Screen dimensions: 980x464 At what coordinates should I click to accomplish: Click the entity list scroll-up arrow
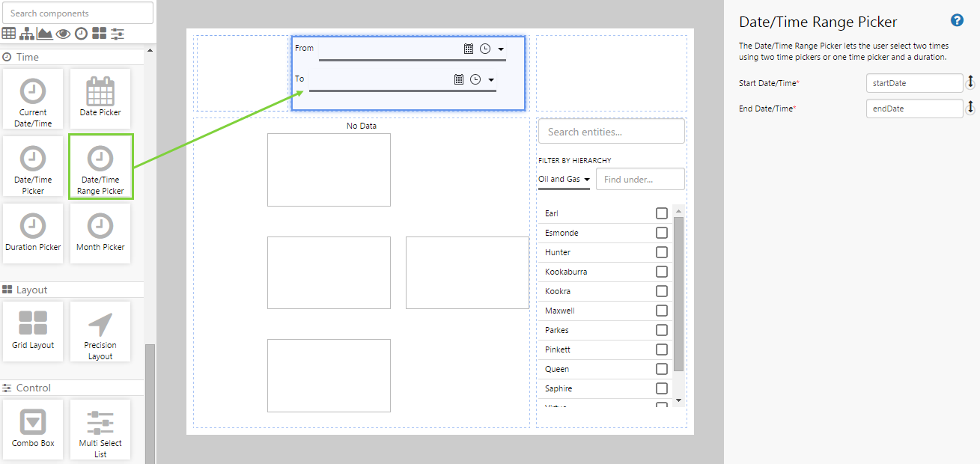(678, 210)
